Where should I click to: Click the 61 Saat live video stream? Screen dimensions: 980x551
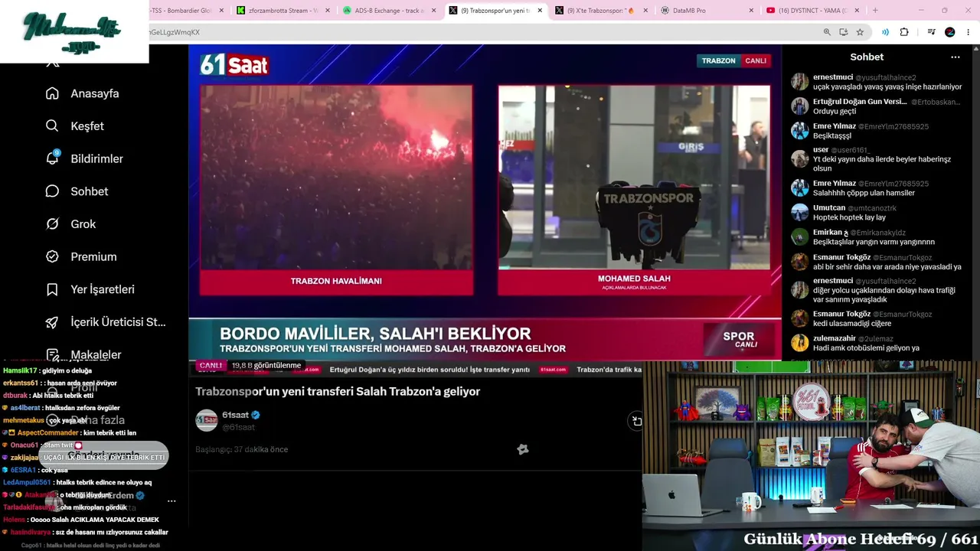(485, 202)
